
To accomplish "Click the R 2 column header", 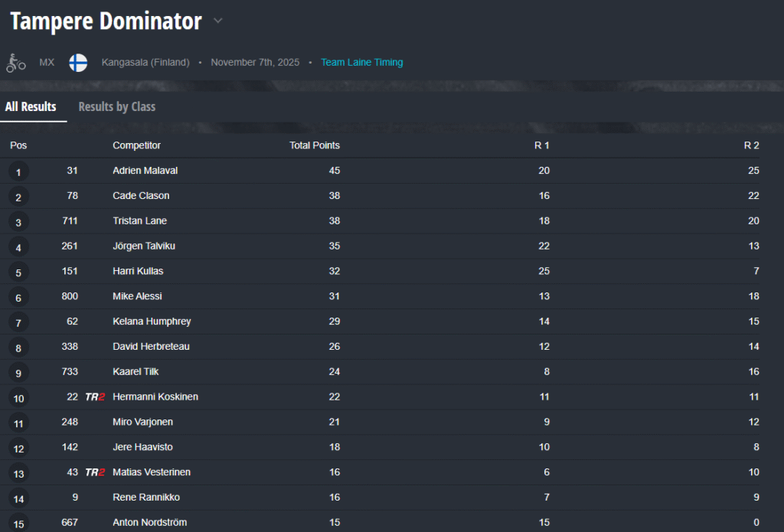I will 751,145.
